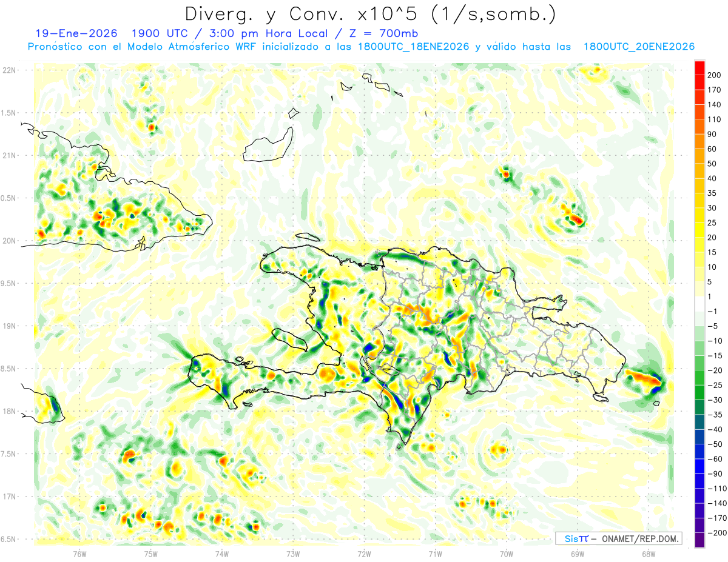Click the "71W" longitude label
This screenshot has width=728, height=562.
click(435, 554)
